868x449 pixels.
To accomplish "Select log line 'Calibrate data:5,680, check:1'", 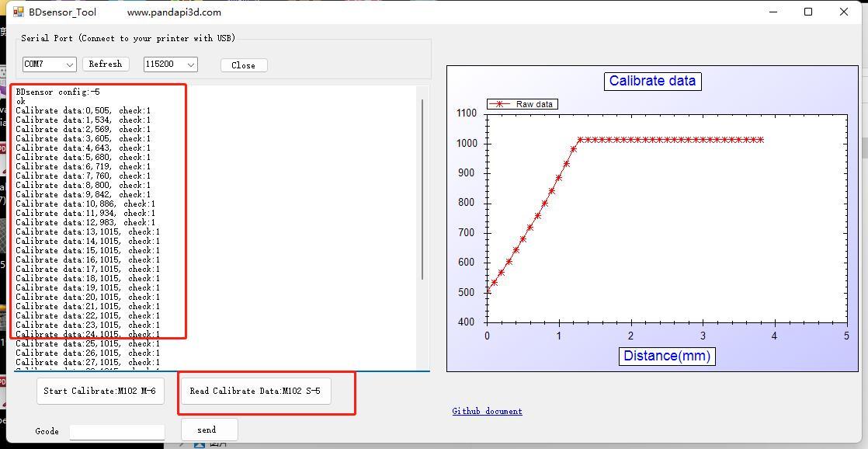I will [x=83, y=157].
